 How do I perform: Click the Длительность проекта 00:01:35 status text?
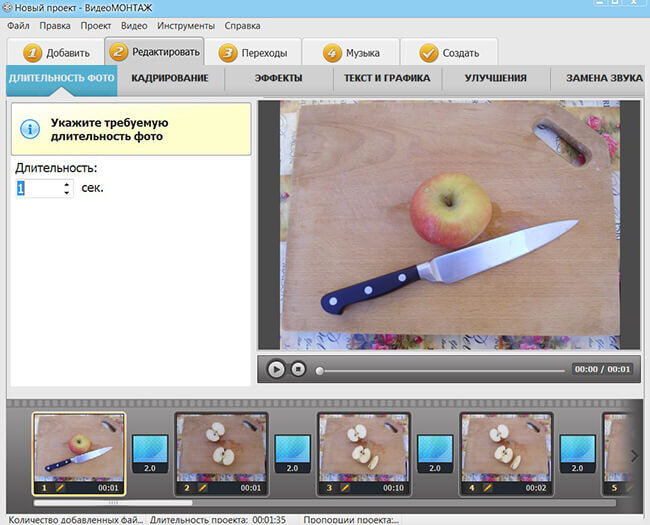[218, 520]
